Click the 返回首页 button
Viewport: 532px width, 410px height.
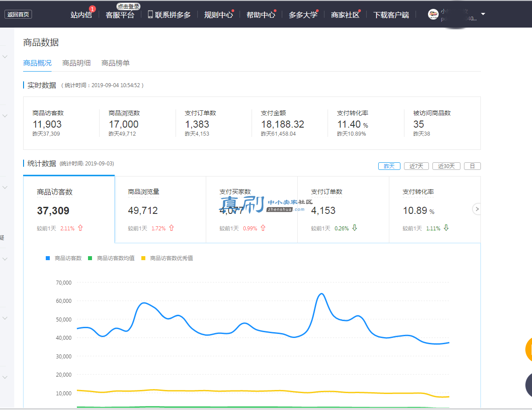[x=18, y=14]
